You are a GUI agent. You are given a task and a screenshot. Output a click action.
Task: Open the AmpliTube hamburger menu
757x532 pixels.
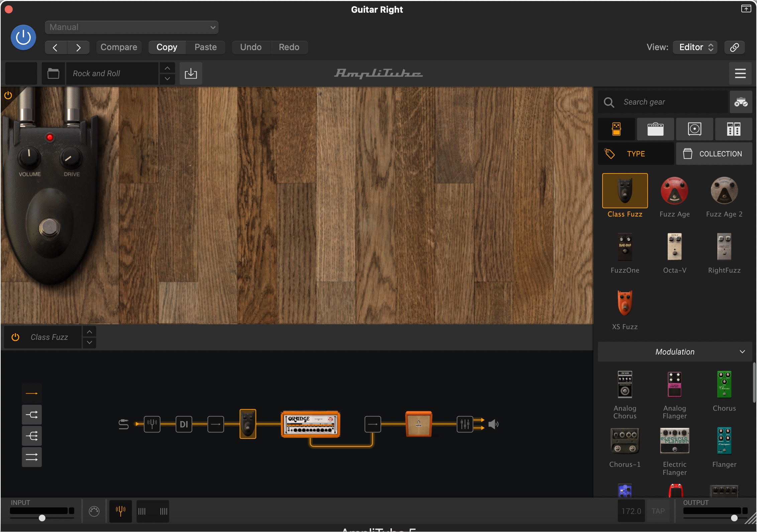[x=740, y=73]
